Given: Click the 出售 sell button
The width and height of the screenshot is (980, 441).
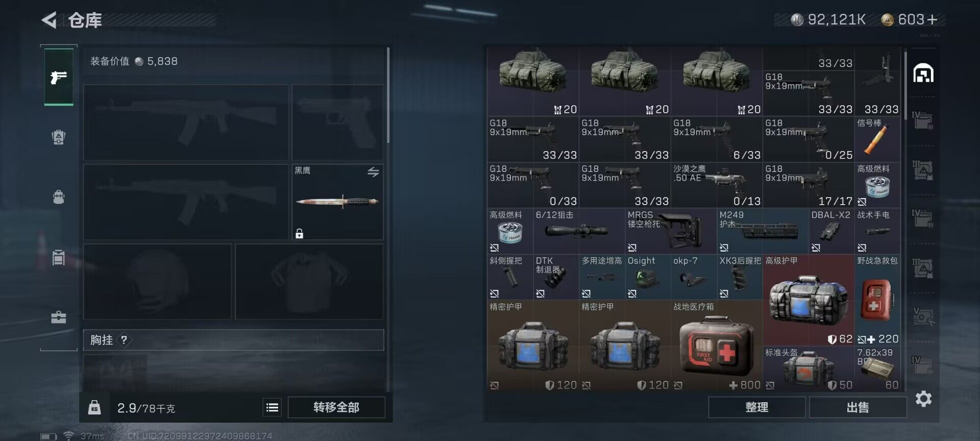Looking at the screenshot, I should tap(857, 407).
